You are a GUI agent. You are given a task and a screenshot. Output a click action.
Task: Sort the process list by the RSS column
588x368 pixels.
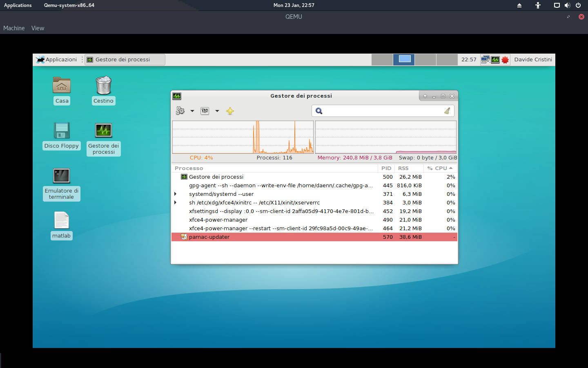coord(409,168)
